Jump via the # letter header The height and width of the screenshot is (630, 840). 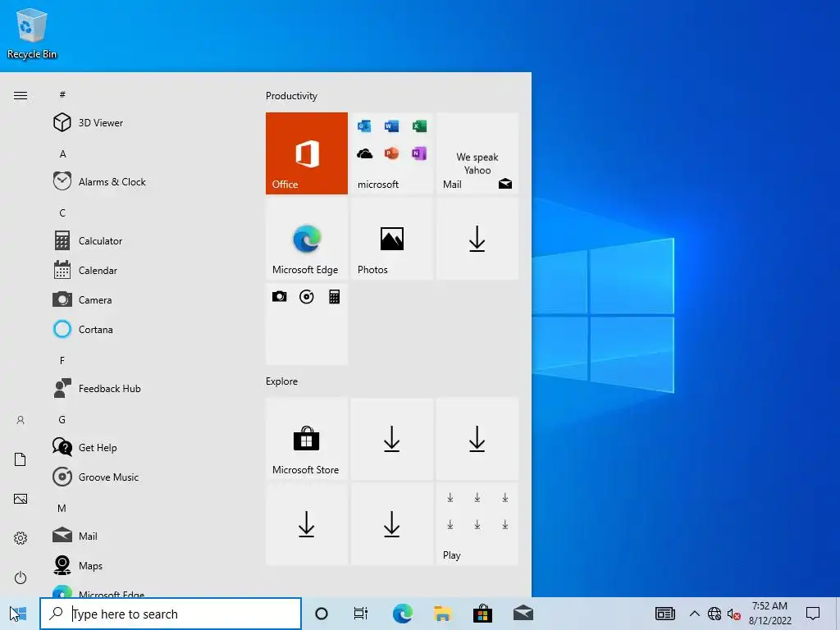coord(62,94)
